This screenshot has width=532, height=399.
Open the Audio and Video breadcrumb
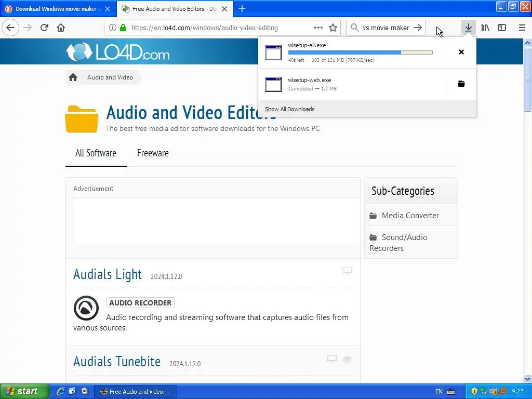110,77
